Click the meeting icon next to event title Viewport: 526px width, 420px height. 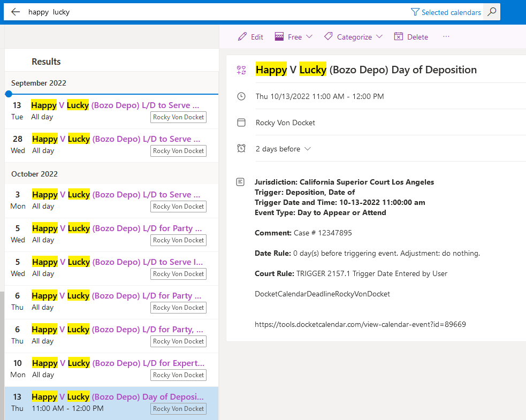pyautogui.click(x=240, y=70)
